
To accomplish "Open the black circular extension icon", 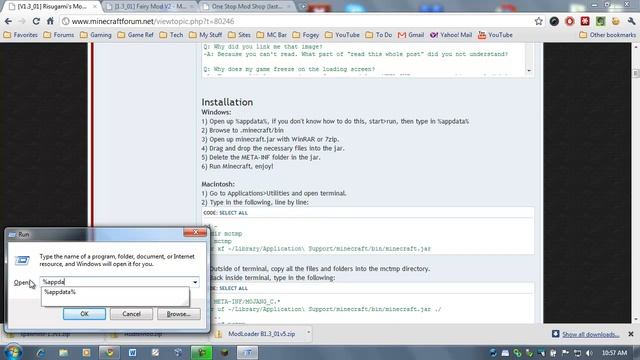I will (x=554, y=21).
